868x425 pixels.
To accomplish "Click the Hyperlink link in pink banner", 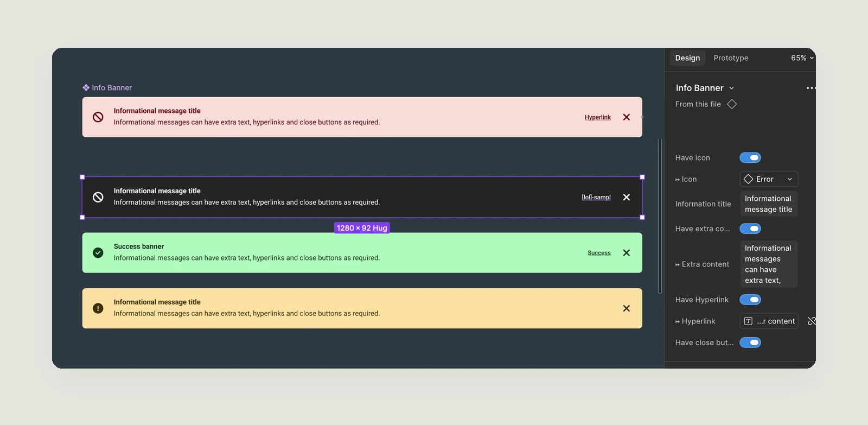I will (x=597, y=117).
